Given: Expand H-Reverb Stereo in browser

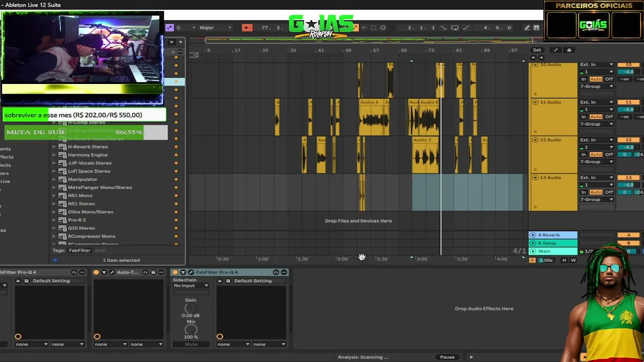Looking at the screenshot, I should coord(54,147).
